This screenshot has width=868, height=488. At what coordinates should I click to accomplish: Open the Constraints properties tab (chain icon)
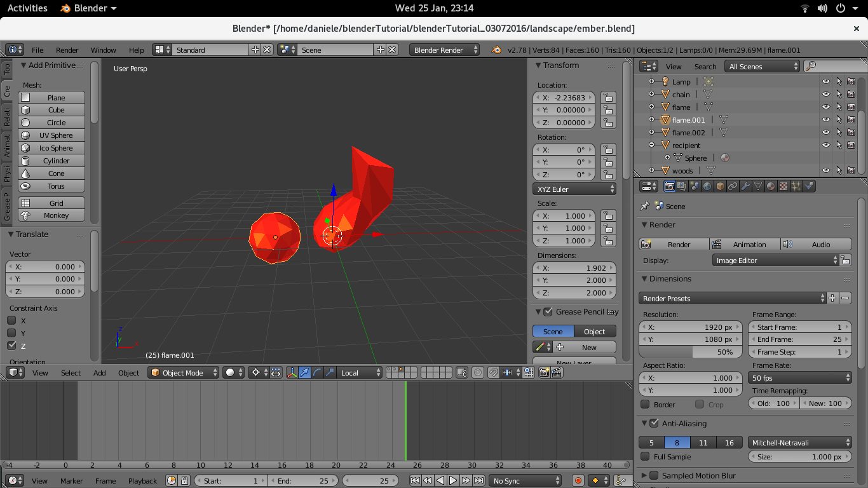click(x=733, y=186)
